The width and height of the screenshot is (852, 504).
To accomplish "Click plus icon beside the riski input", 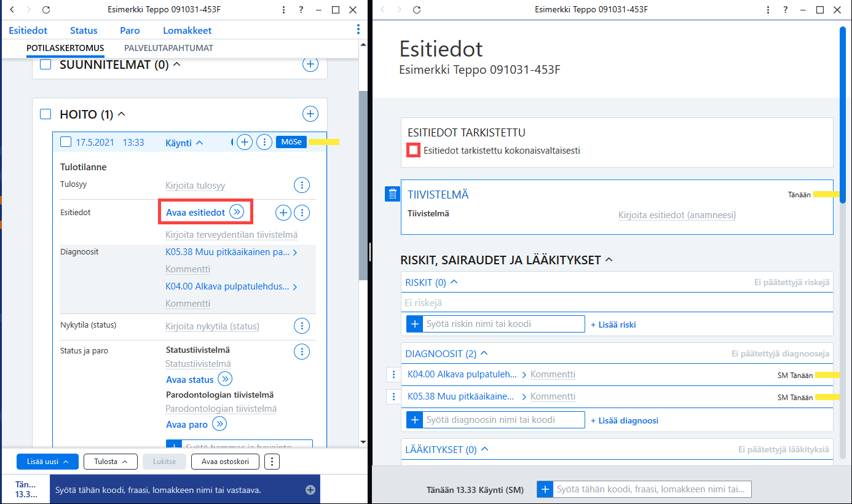I will point(414,324).
